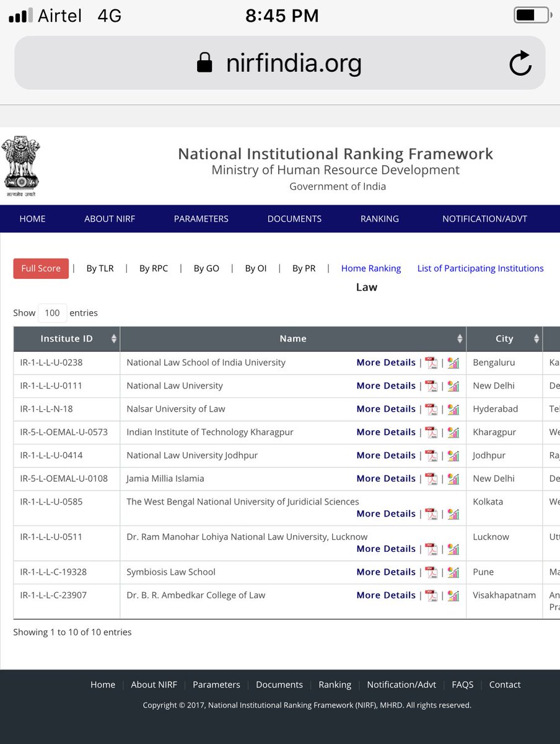
Task: Tap the battery indicator in status bar
Action: pos(532,15)
